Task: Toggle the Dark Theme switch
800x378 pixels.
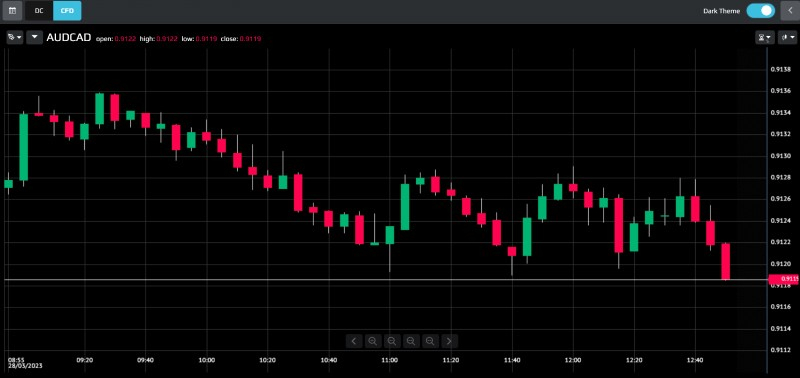Action: pyautogui.click(x=760, y=11)
